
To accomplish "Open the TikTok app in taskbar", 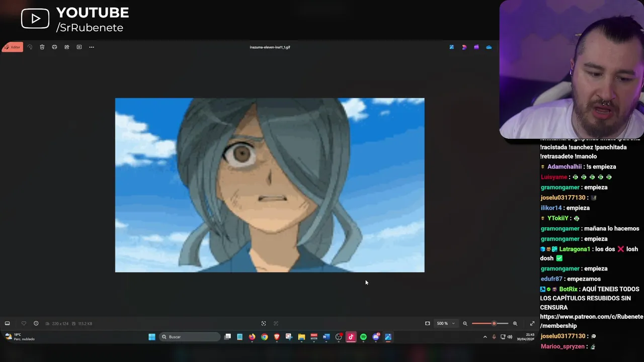I will tap(351, 337).
